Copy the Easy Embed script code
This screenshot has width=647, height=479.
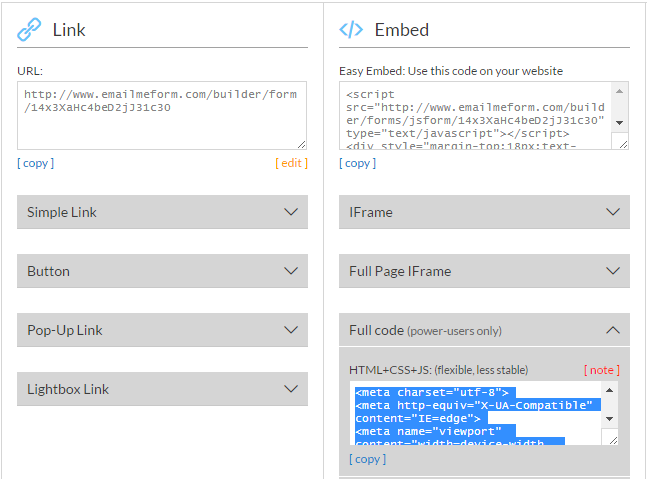pyautogui.click(x=357, y=163)
